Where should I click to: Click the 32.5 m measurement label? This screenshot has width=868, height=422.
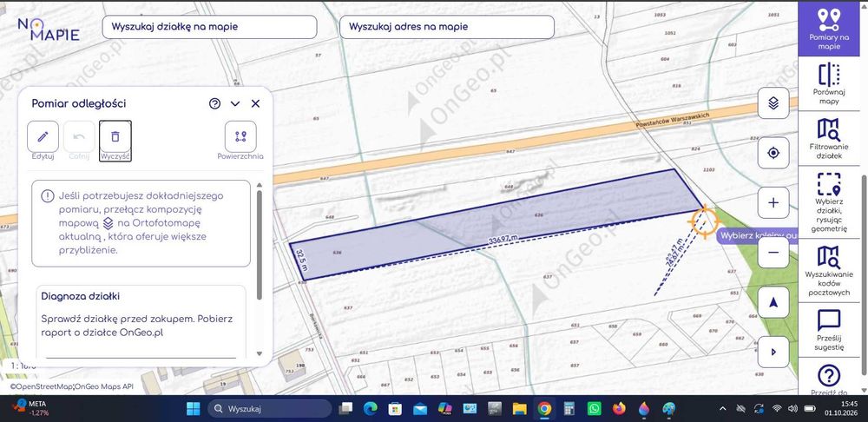point(301,260)
